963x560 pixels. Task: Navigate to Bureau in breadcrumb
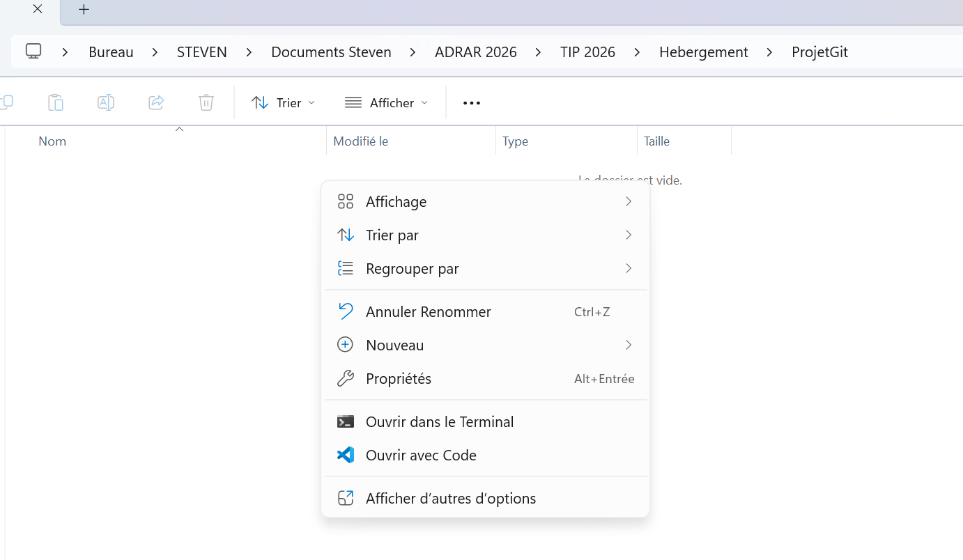point(111,52)
